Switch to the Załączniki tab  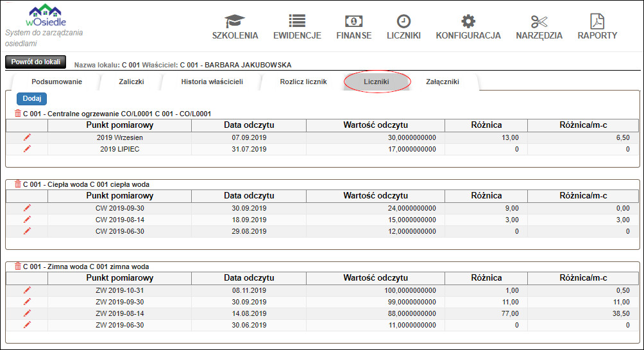443,82
